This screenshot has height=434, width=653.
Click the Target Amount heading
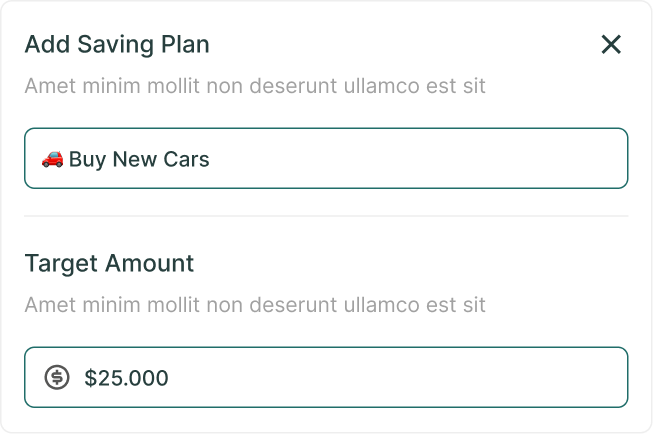[109, 264]
